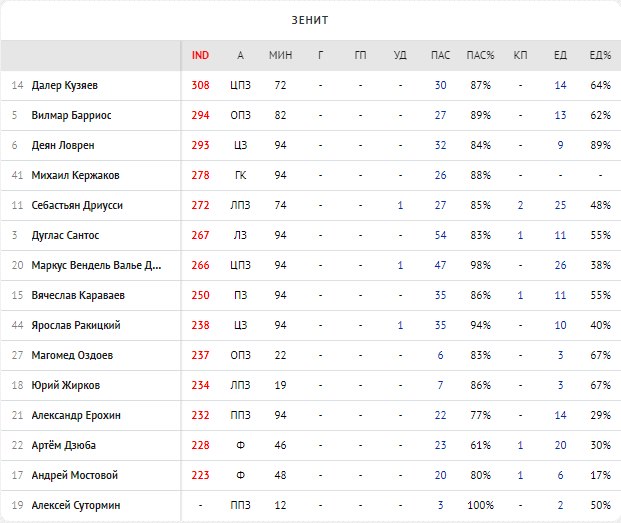This screenshot has height=523, width=621.
Task: Click the ЗЕНИТ team title
Action: (310, 20)
